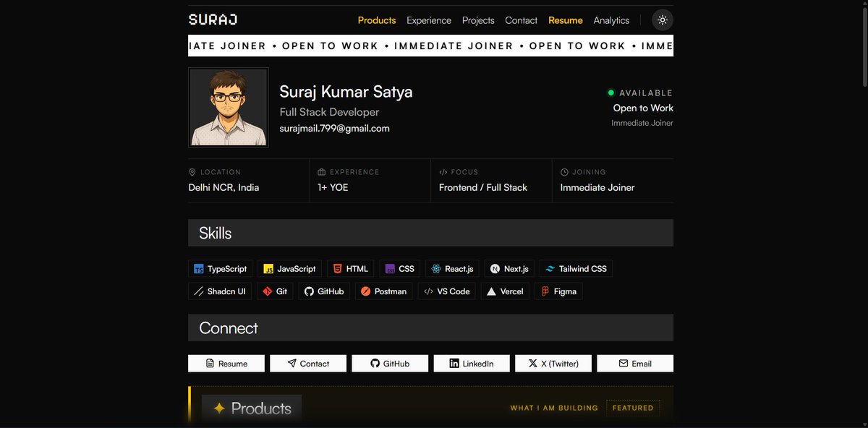
Task: Open Projects from the navigation bar
Action: pyautogui.click(x=478, y=20)
